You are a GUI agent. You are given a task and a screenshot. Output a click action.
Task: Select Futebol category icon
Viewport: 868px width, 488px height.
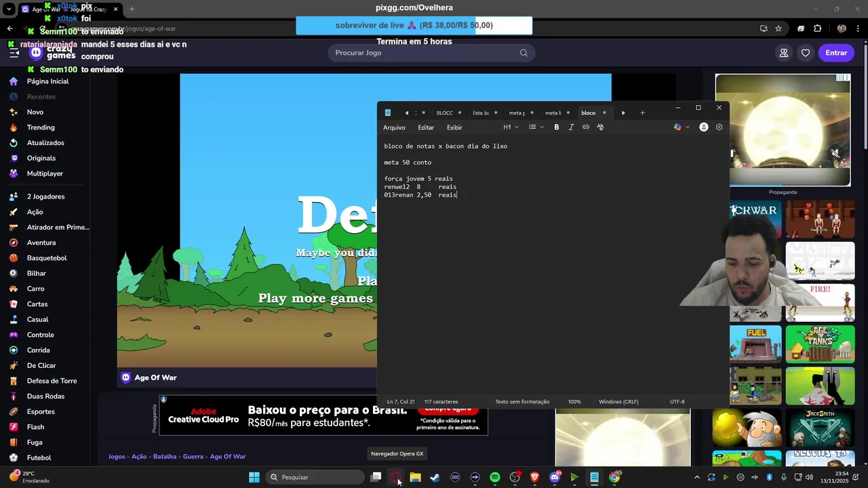coord(14,457)
